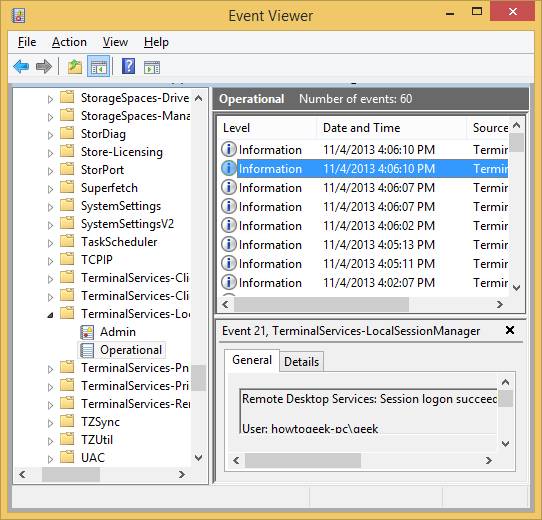Click tree pane scroll right arrow

[x=182, y=474]
